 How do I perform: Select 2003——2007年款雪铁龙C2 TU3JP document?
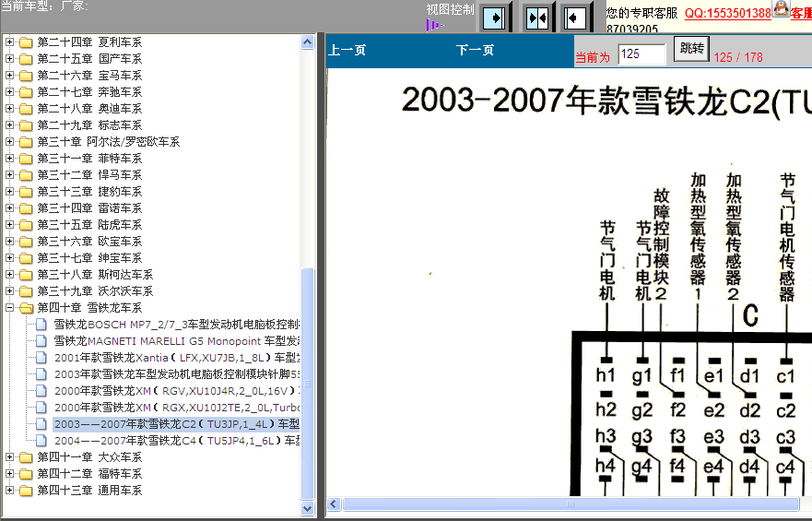pyautogui.click(x=177, y=423)
